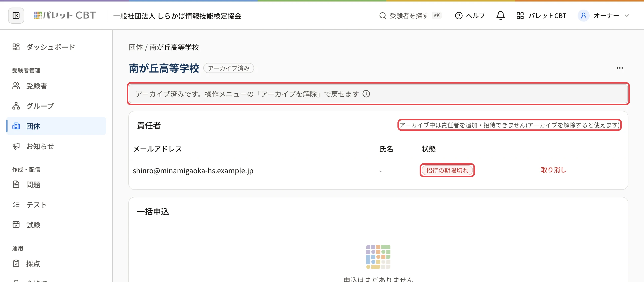Click the 問題 document icon
The width and height of the screenshot is (644, 282).
click(16, 184)
